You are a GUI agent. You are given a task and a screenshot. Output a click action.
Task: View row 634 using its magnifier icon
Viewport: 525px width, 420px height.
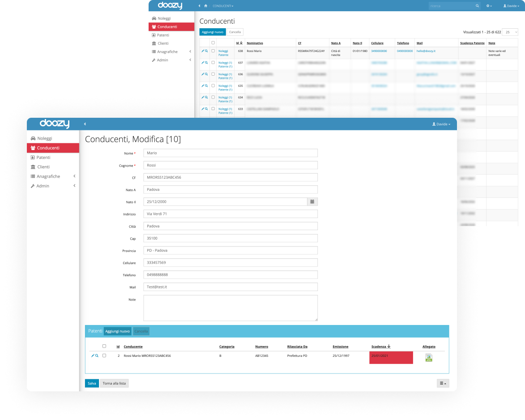[206, 97]
